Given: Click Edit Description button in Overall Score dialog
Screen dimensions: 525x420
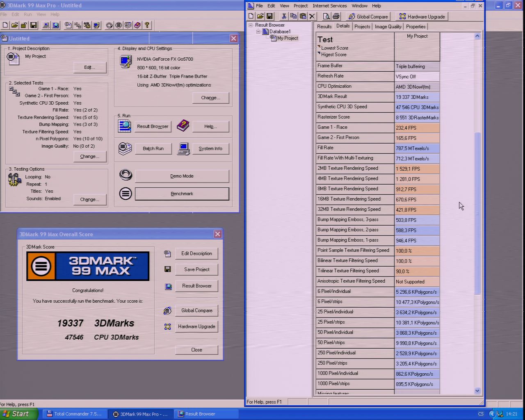Looking at the screenshot, I should (x=196, y=253).
